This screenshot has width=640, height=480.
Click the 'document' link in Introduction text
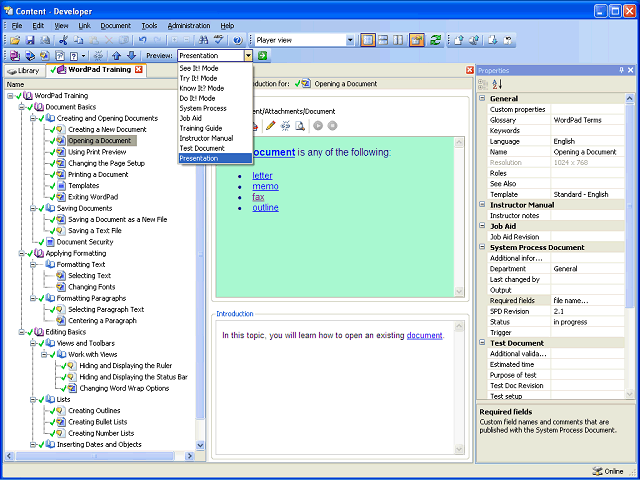tap(424, 335)
